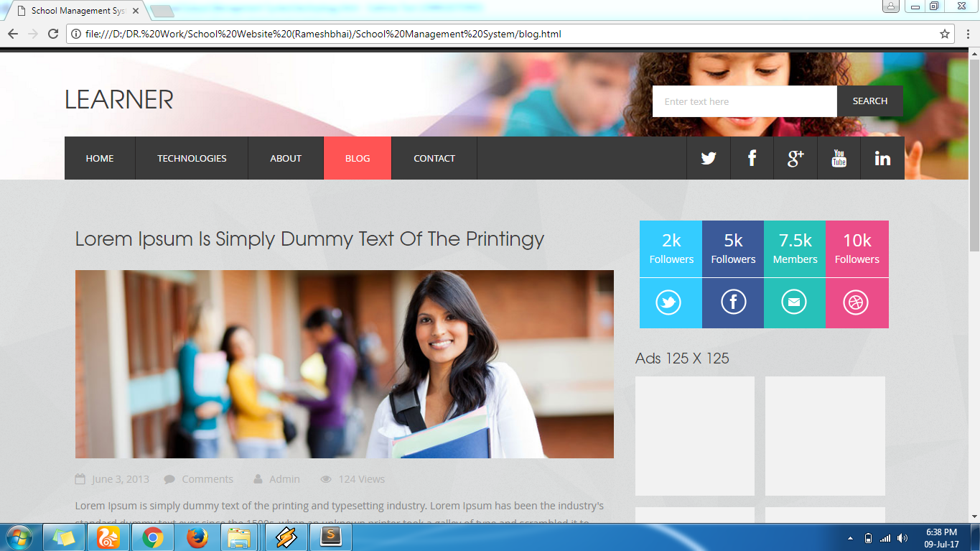Viewport: 980px width, 551px height.
Task: Click the speech bubble icon beside Comments
Action: pos(169,479)
